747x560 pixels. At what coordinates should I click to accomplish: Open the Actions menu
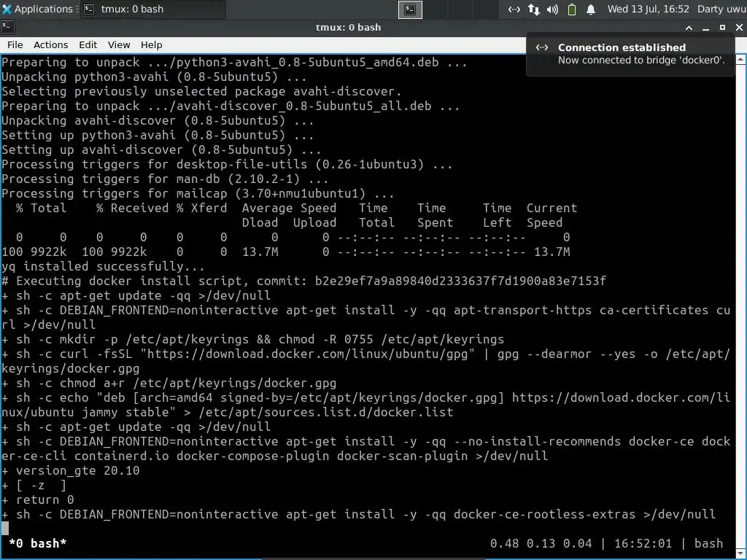(x=50, y=44)
